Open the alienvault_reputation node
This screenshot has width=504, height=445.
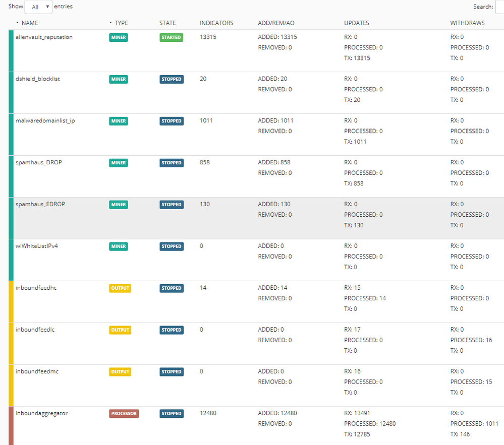[x=44, y=37]
